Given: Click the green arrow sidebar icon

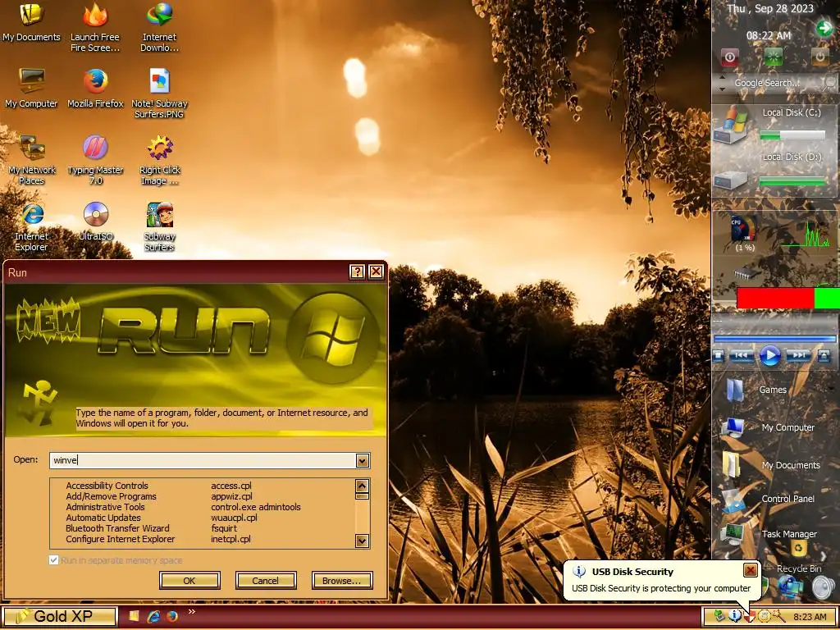Looking at the screenshot, I should coord(824,28).
